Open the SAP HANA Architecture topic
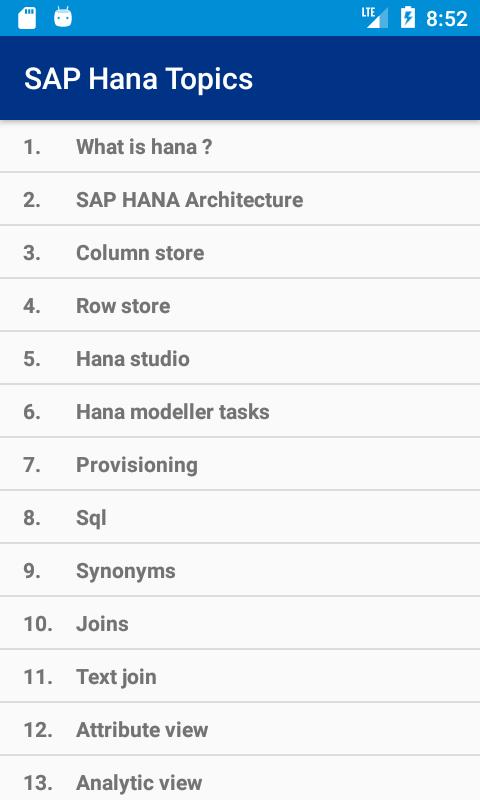The width and height of the screenshot is (480, 800). click(x=240, y=199)
